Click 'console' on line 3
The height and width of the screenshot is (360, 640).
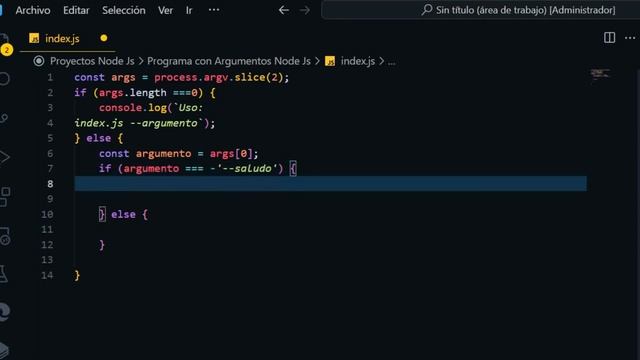point(120,108)
